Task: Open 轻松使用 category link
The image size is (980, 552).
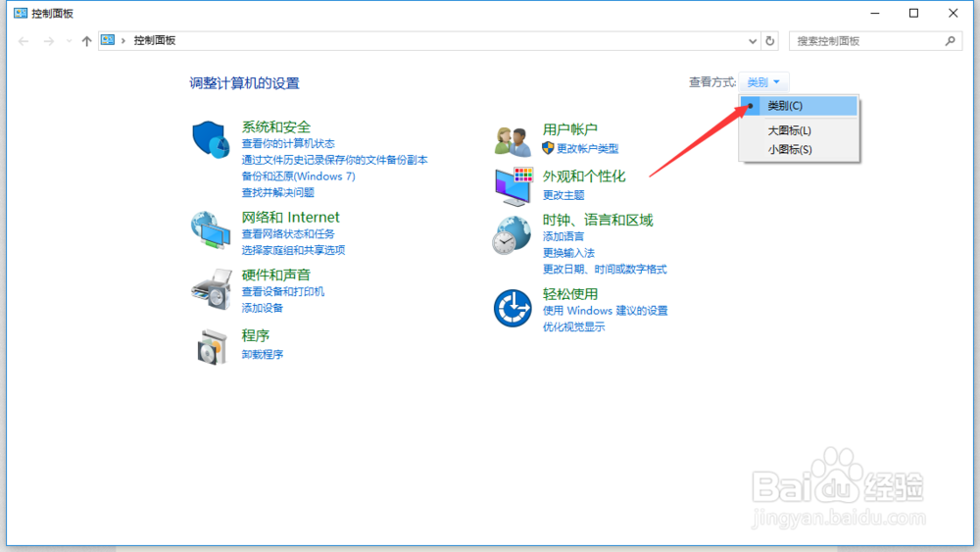Action: pos(570,294)
